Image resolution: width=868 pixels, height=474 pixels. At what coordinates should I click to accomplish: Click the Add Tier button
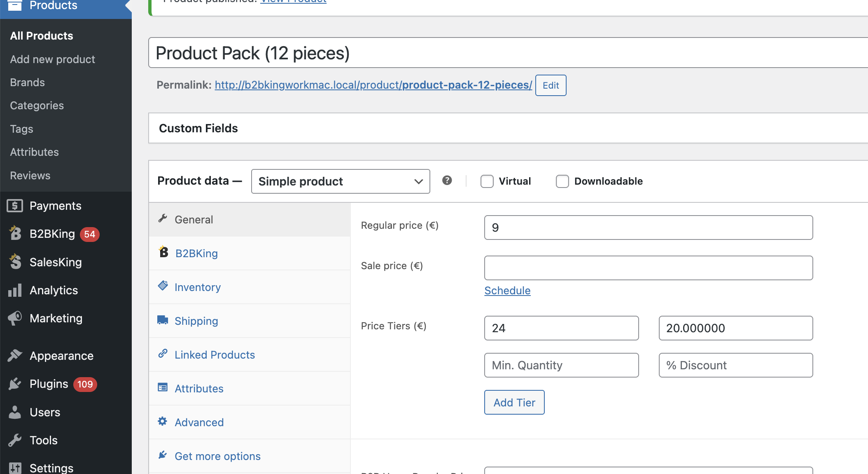point(514,402)
